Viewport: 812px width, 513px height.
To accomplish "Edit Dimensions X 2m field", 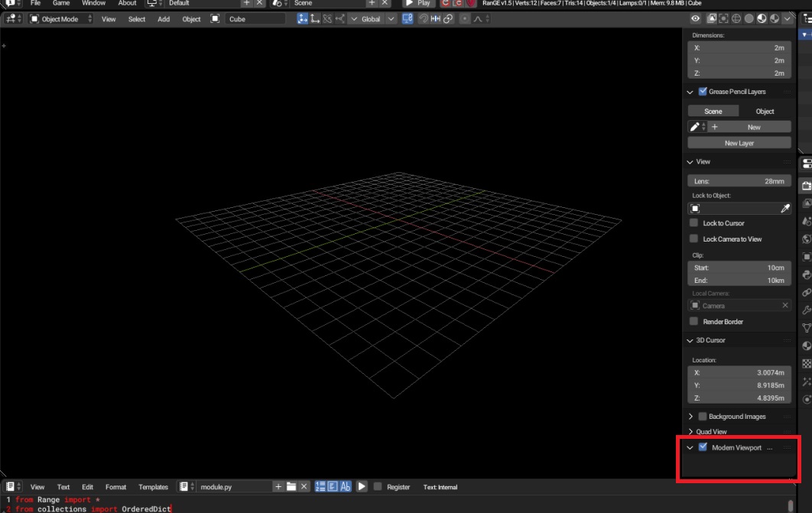I will click(739, 47).
